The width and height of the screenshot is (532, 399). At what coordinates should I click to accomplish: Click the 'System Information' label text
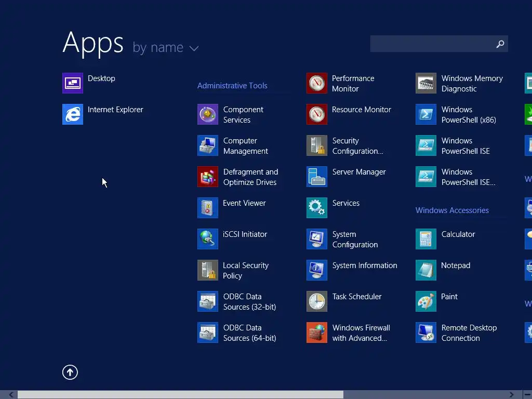(x=365, y=265)
